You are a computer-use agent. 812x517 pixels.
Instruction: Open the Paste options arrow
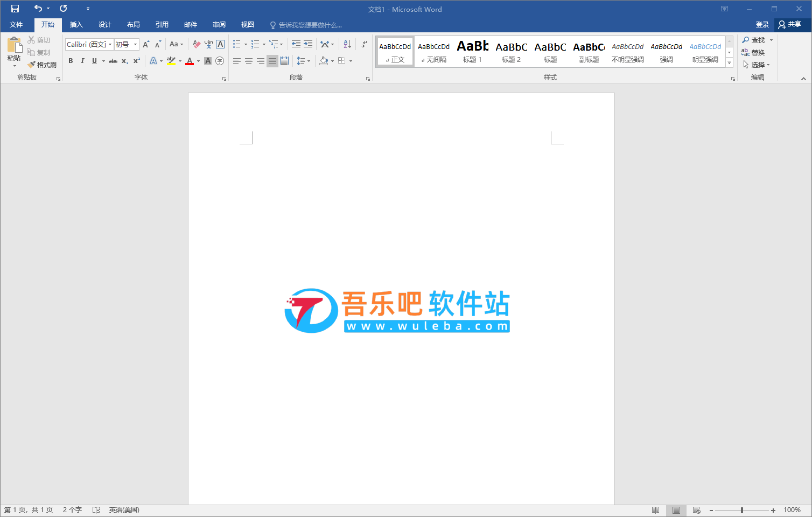coord(14,66)
